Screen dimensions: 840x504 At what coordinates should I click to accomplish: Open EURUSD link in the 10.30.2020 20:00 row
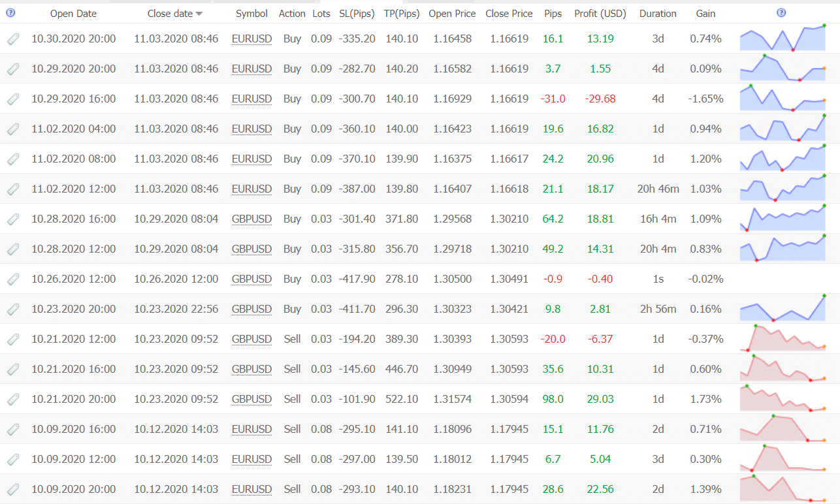coord(251,39)
